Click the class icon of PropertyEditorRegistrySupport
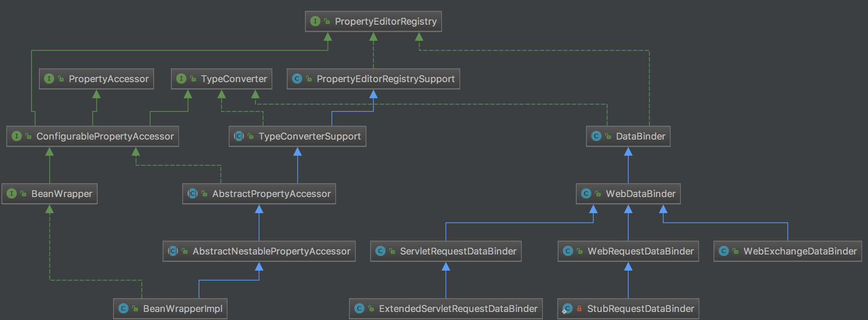 pyautogui.click(x=297, y=79)
